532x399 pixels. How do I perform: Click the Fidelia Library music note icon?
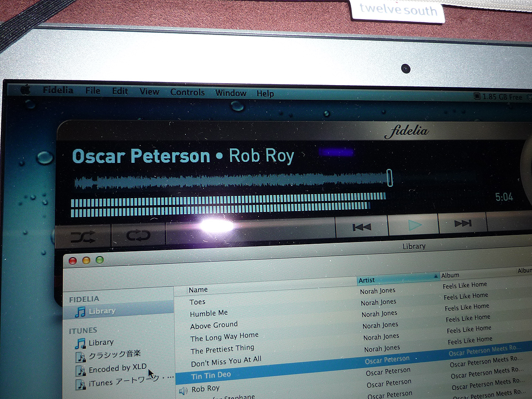[x=80, y=311]
